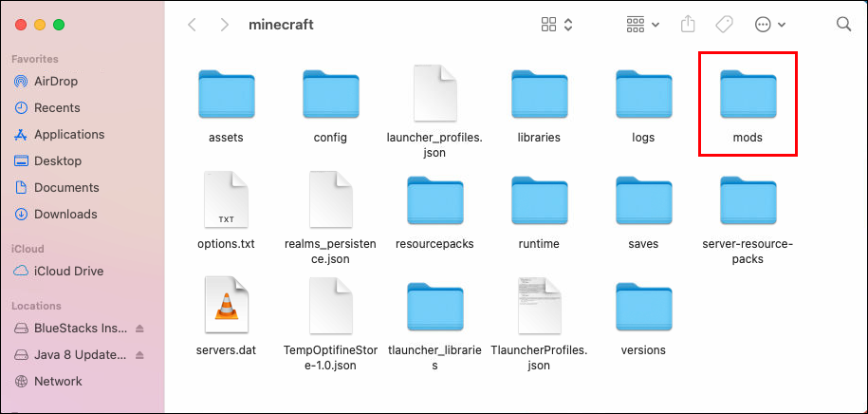Image resolution: width=868 pixels, height=414 pixels.
Task: Select the TempOptifineStore-1.0.json file icon
Action: pyautogui.click(x=330, y=306)
